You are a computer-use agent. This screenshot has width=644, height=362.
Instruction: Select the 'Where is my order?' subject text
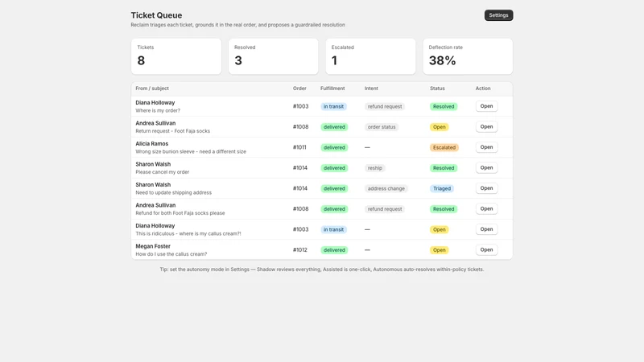158,110
